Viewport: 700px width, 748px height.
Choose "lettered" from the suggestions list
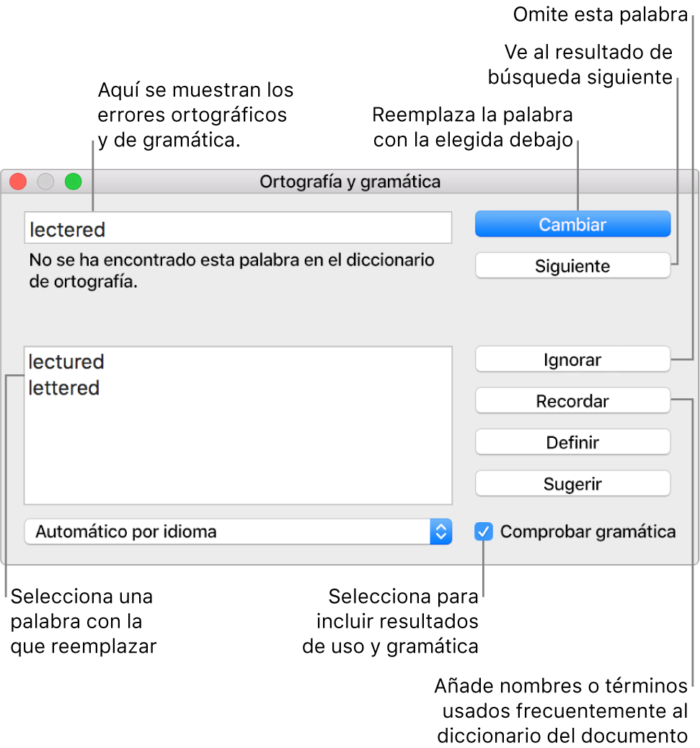coord(64,388)
